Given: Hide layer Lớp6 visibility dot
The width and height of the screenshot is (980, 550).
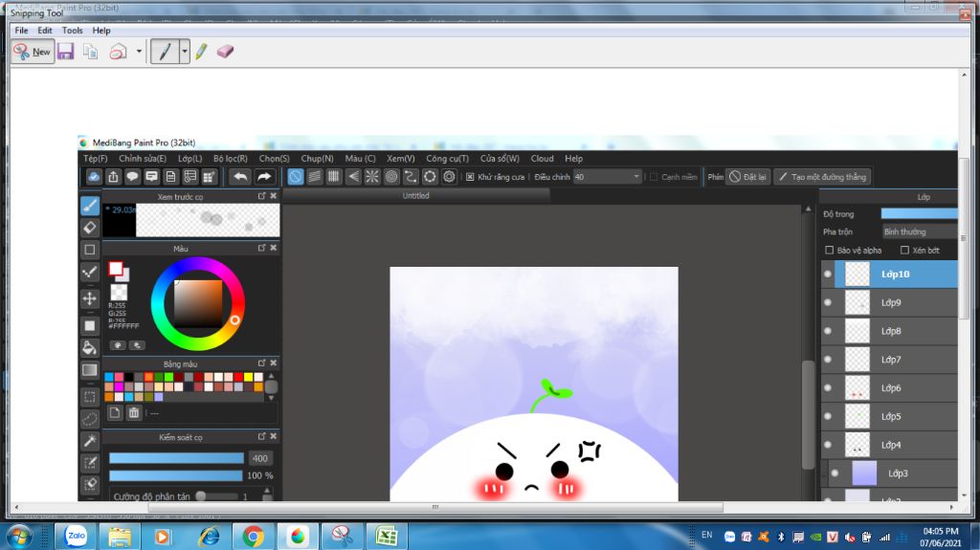Looking at the screenshot, I should 828,387.
